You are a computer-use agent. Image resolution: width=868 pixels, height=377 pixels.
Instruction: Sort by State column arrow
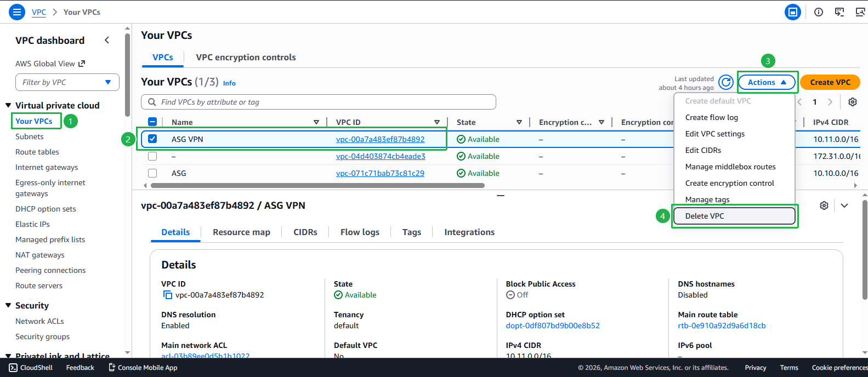519,122
